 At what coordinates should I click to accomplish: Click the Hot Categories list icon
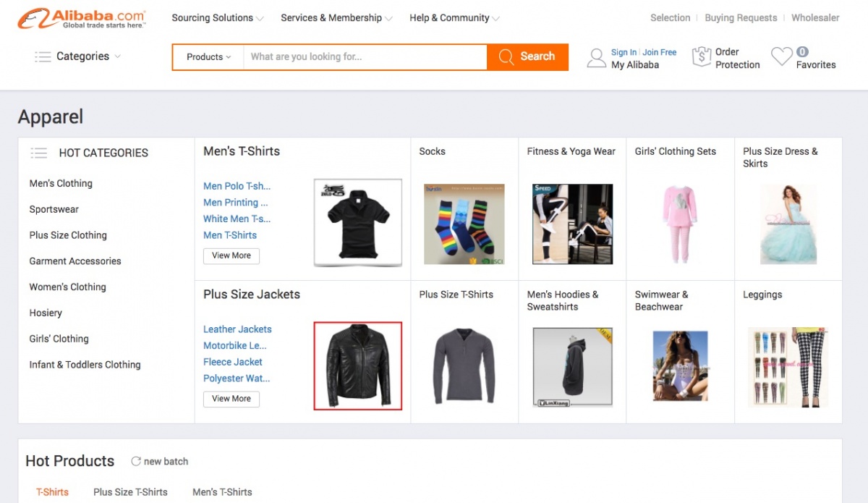coord(39,153)
